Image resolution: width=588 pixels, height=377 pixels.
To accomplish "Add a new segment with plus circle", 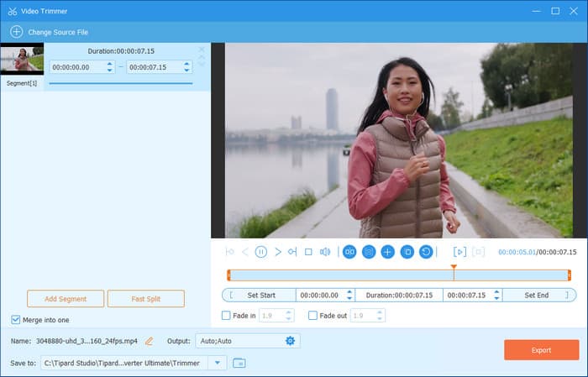I will [x=388, y=252].
